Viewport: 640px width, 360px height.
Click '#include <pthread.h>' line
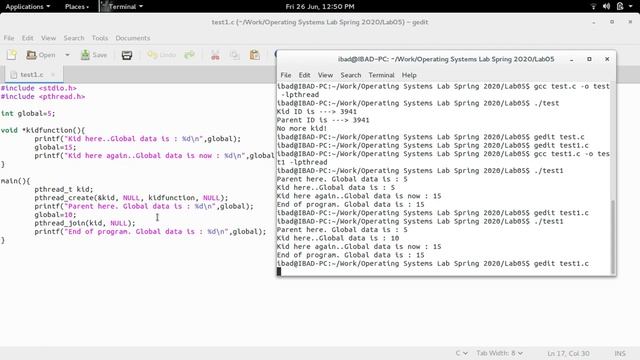pos(43,97)
